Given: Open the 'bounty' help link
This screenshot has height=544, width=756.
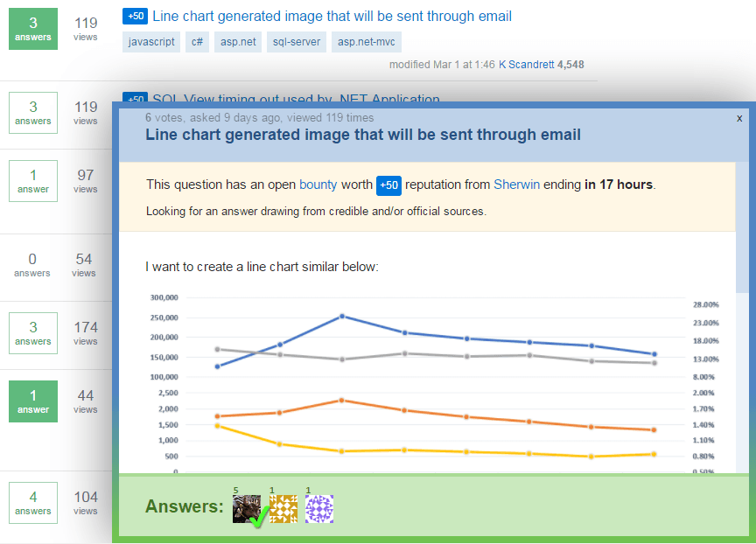Looking at the screenshot, I should [318, 185].
